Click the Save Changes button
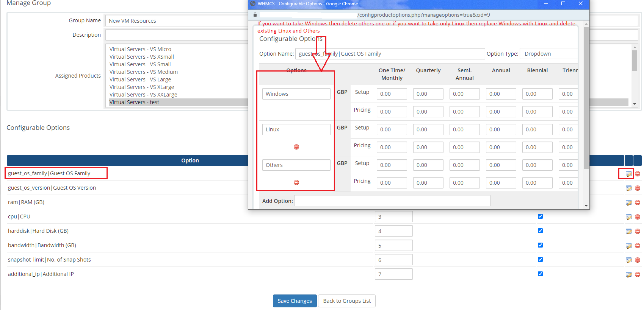Viewport: 644px width, 310px height. click(295, 301)
